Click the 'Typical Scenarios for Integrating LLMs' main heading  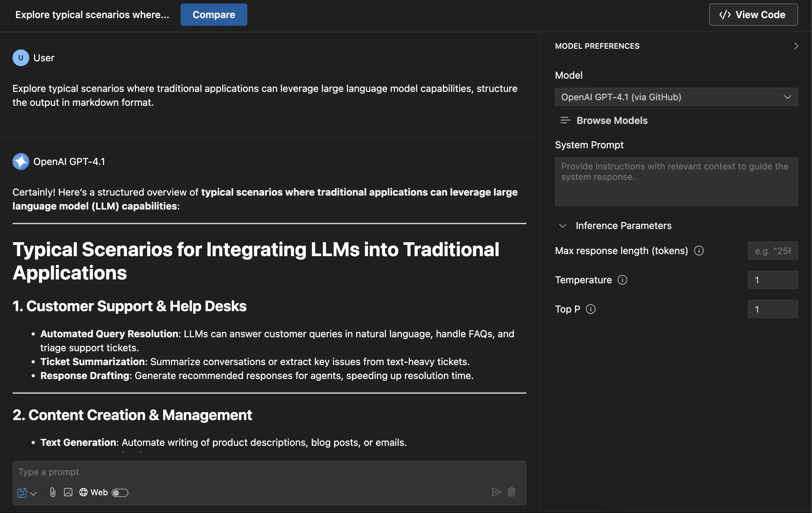click(256, 261)
